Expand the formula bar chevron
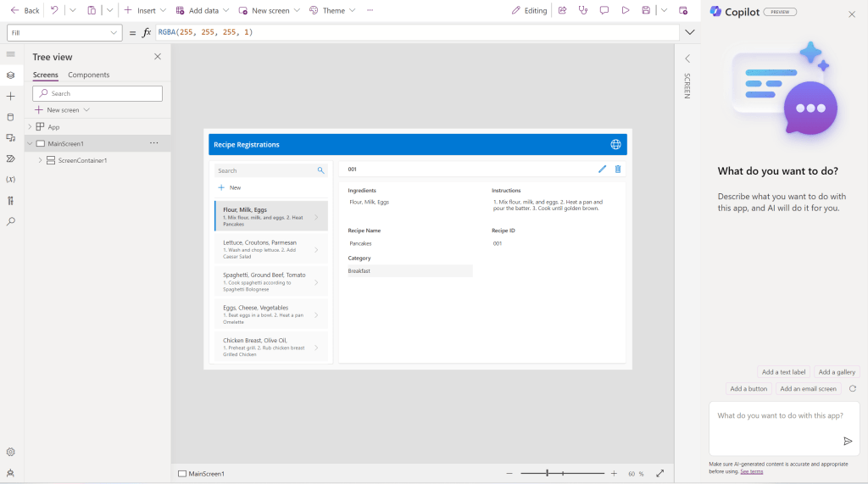868x484 pixels. 690,32
